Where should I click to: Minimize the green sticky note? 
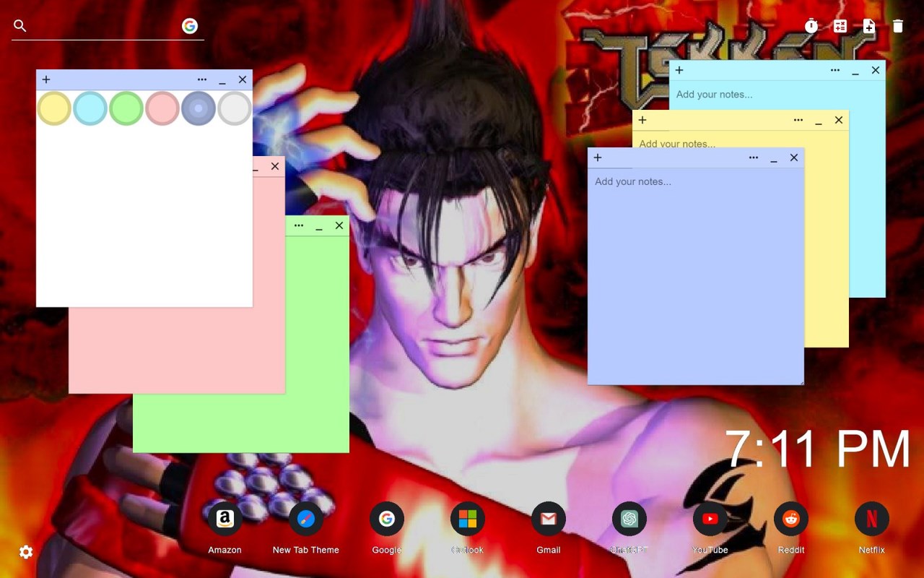coord(319,226)
